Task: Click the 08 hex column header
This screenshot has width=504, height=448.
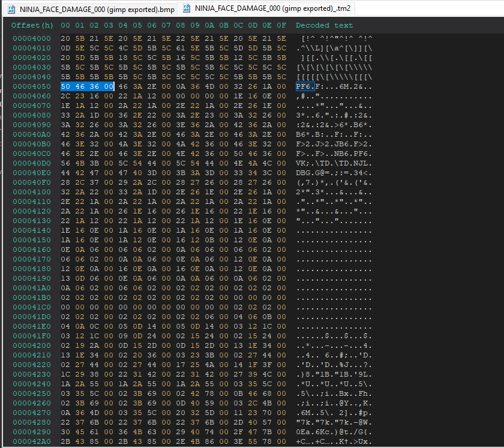Action: point(181,25)
